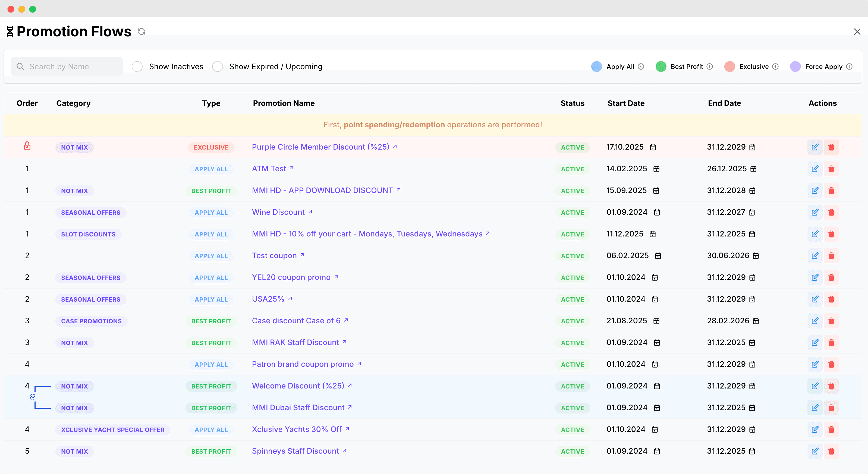Viewport: 868px width, 474px height.
Task: Open the Welcome Discount (%25) promotion link
Action: point(298,386)
